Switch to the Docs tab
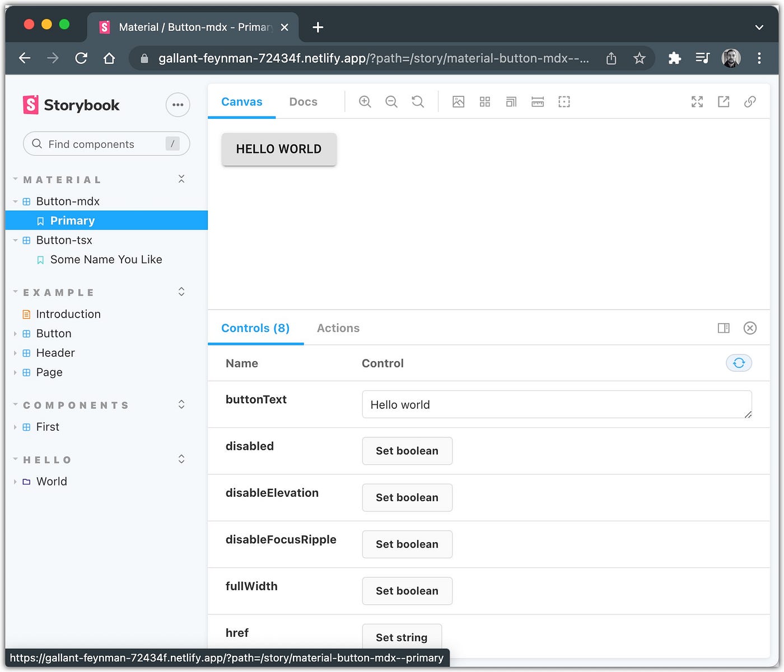This screenshot has height=672, width=784. tap(303, 101)
